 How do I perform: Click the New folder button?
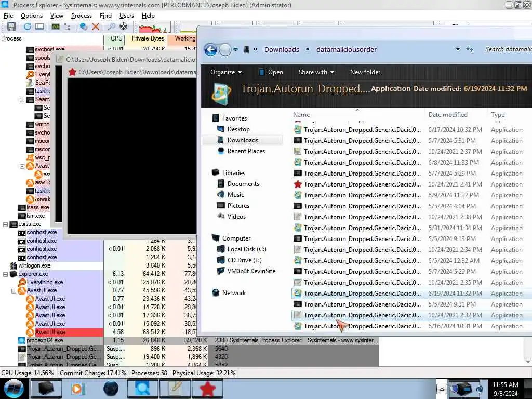[365, 72]
